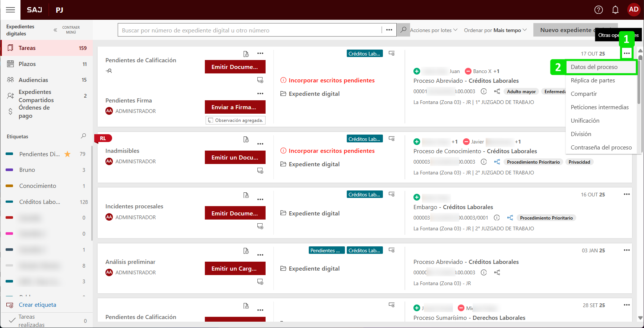Choose Contraseña del proceso menu entry
644x328 pixels.
[601, 148]
